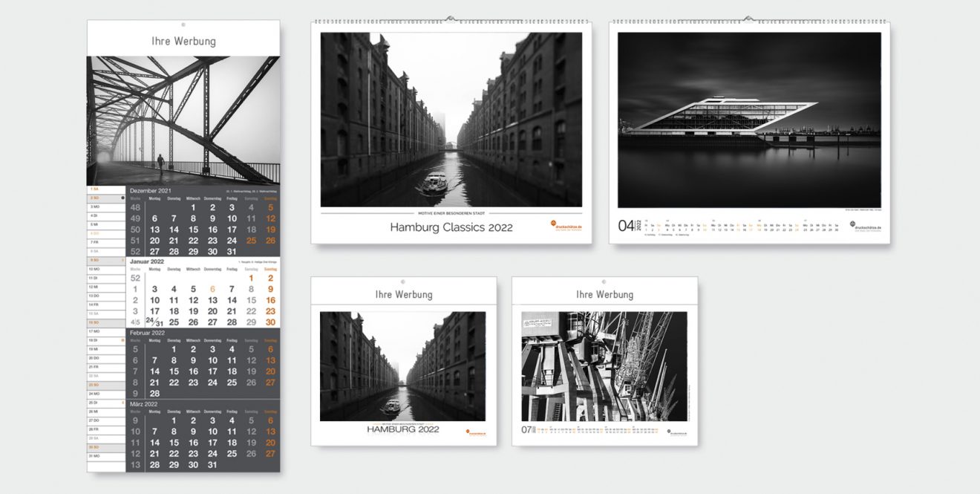Click the large 04 month number
Screen dimensions: 980x494
coord(626,225)
